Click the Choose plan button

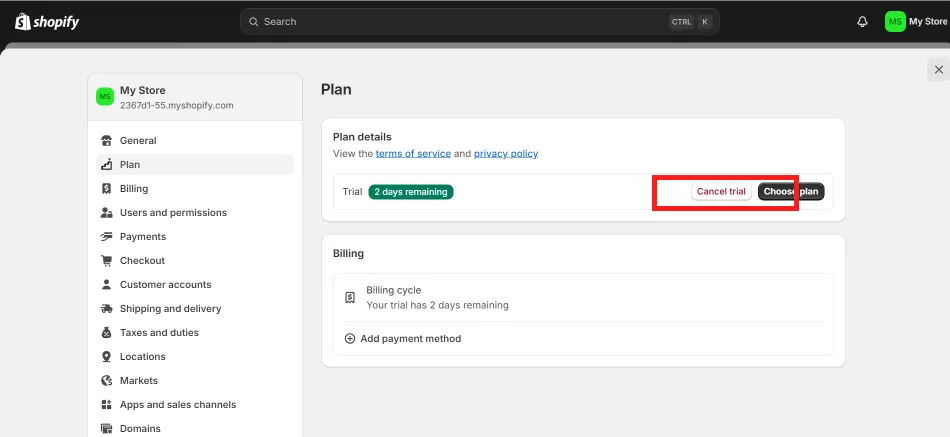coord(791,192)
